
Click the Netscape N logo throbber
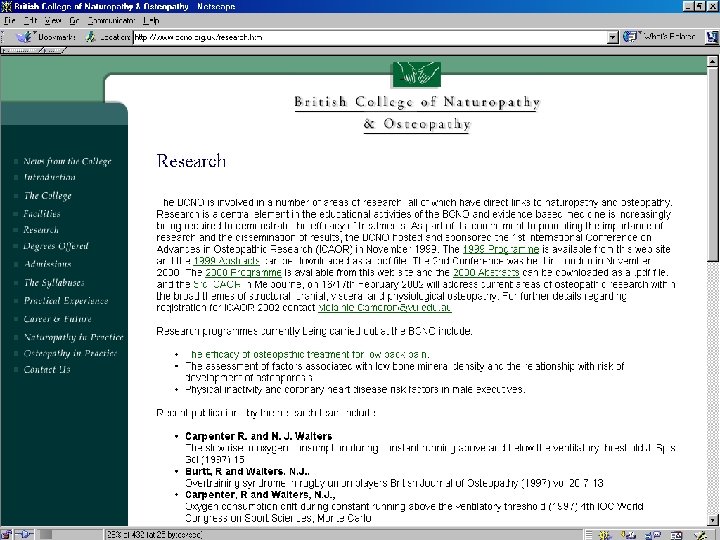tap(712, 37)
